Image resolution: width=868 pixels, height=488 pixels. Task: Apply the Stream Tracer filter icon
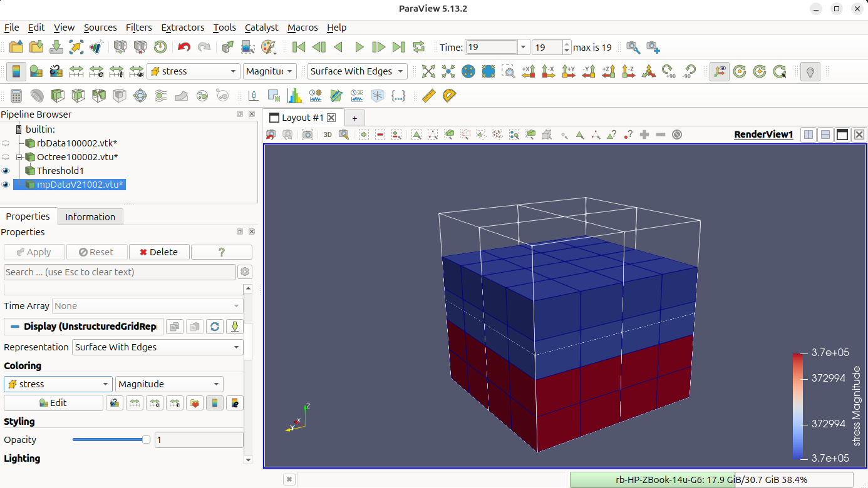tap(161, 96)
